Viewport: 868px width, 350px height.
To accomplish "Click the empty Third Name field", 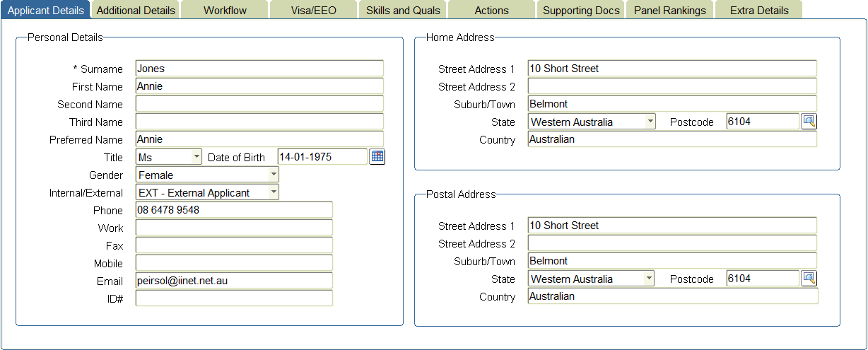I will [259, 122].
